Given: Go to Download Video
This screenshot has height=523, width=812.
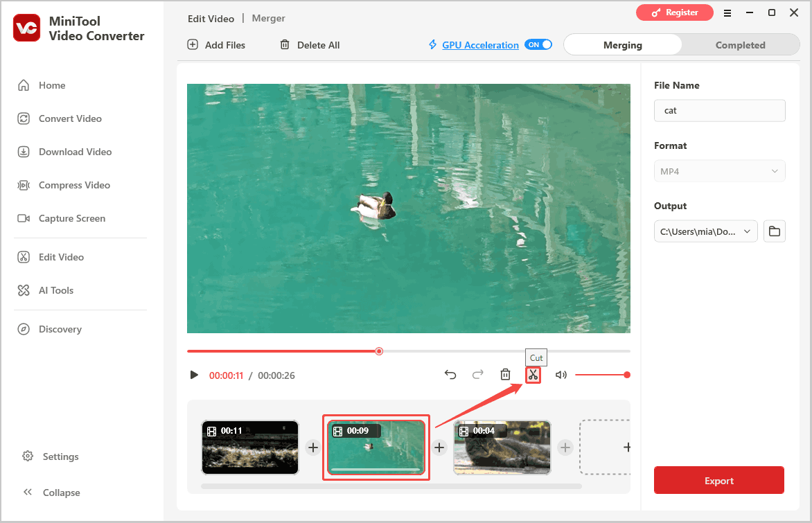Looking at the screenshot, I should click(64, 152).
